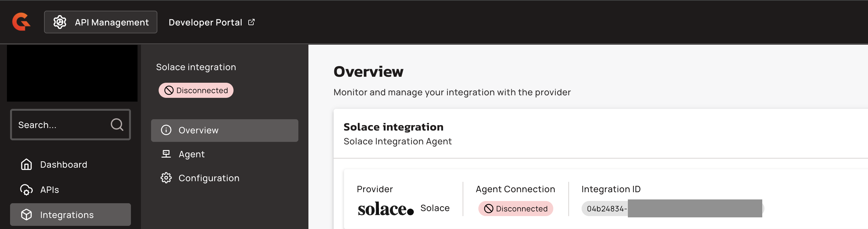The height and width of the screenshot is (229, 868).
Task: Click the APIs cloud gear icon
Action: [26, 190]
